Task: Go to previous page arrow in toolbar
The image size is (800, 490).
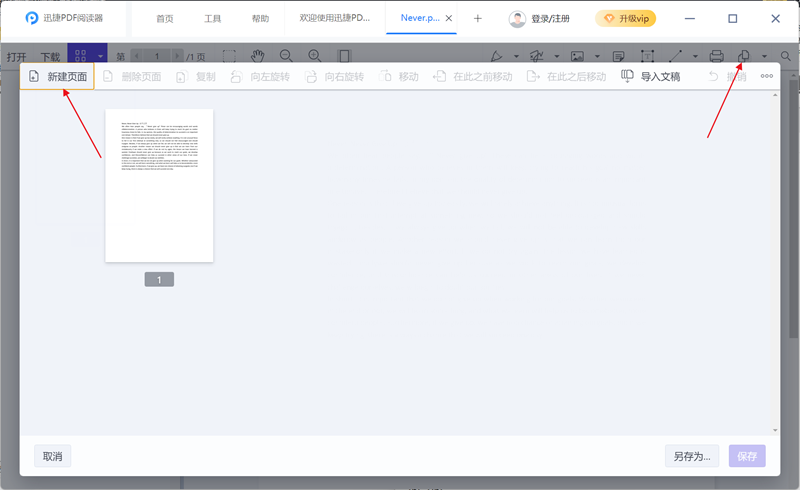Action: click(x=137, y=56)
